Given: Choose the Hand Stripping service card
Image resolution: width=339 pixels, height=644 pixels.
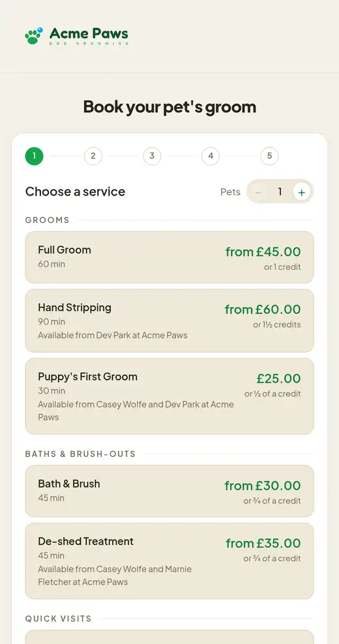Looking at the screenshot, I should pos(169,321).
